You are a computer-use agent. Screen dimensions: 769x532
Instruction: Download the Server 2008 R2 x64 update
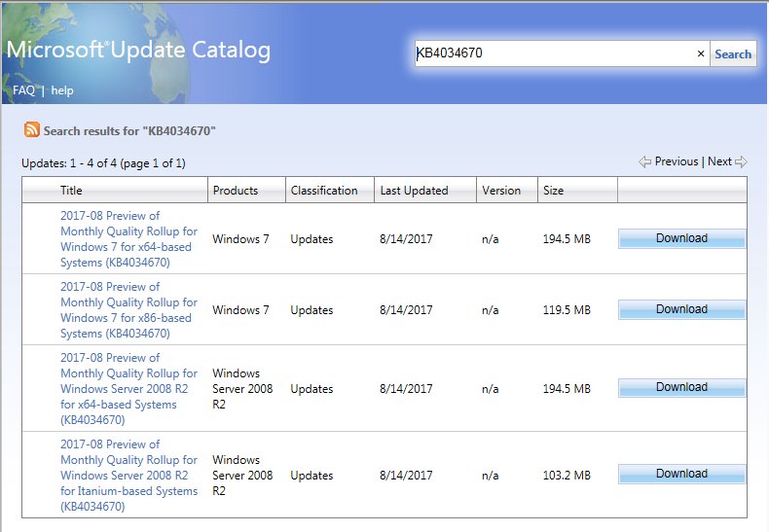681,387
